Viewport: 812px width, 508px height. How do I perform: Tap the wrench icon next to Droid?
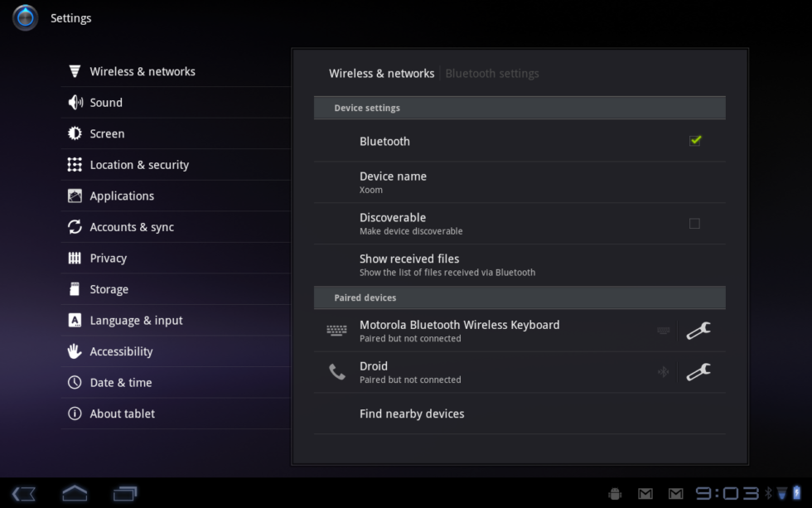[x=698, y=373]
